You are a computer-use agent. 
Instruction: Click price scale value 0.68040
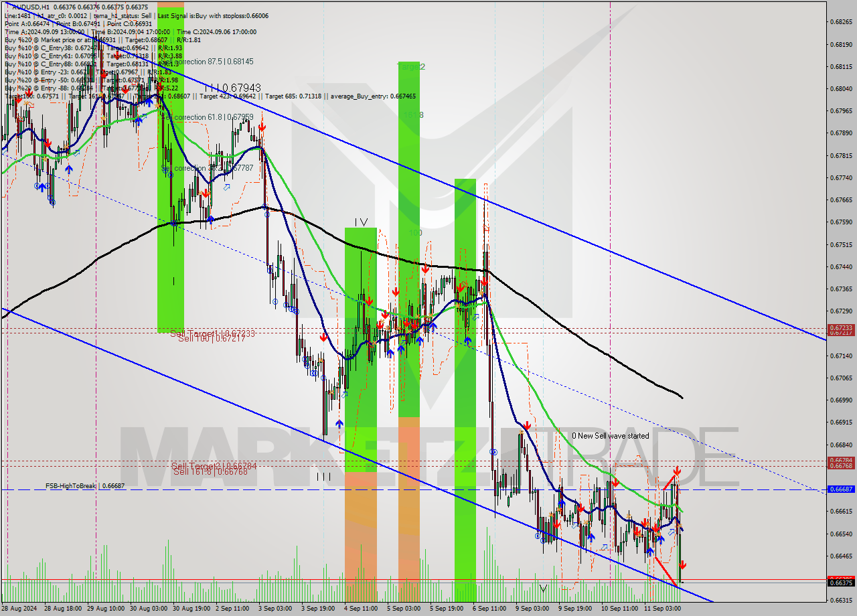(842, 88)
